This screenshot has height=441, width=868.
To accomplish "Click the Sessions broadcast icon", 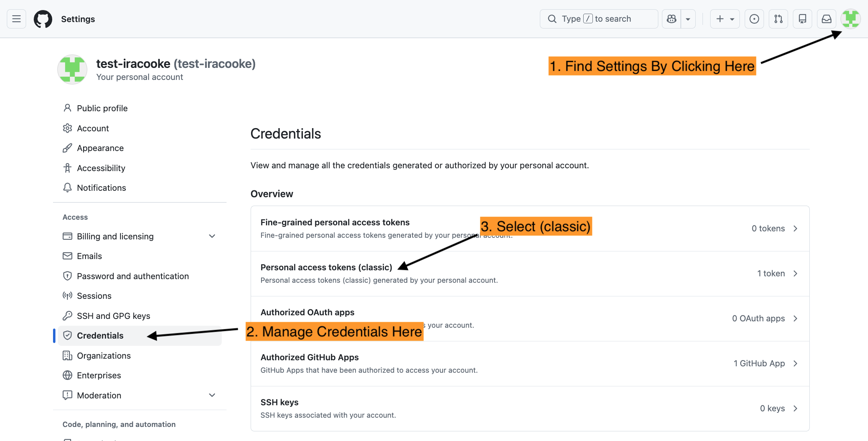I will 67,296.
